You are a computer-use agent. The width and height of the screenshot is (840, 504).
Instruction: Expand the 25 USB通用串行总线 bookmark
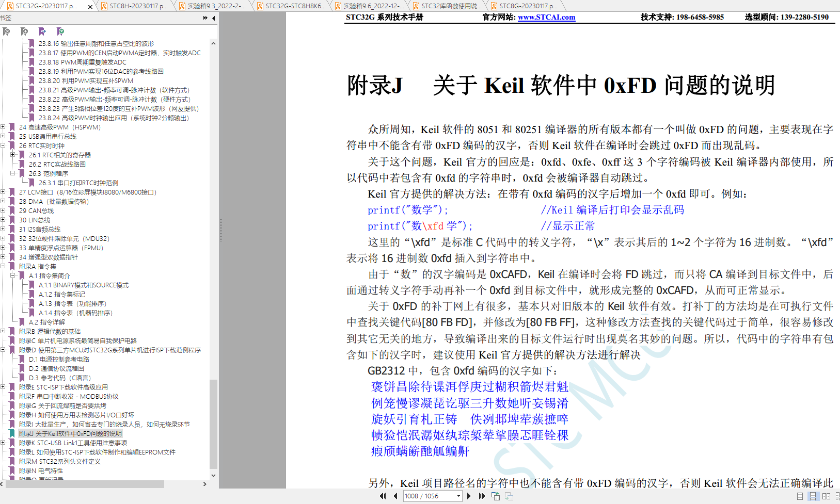coord(3,136)
